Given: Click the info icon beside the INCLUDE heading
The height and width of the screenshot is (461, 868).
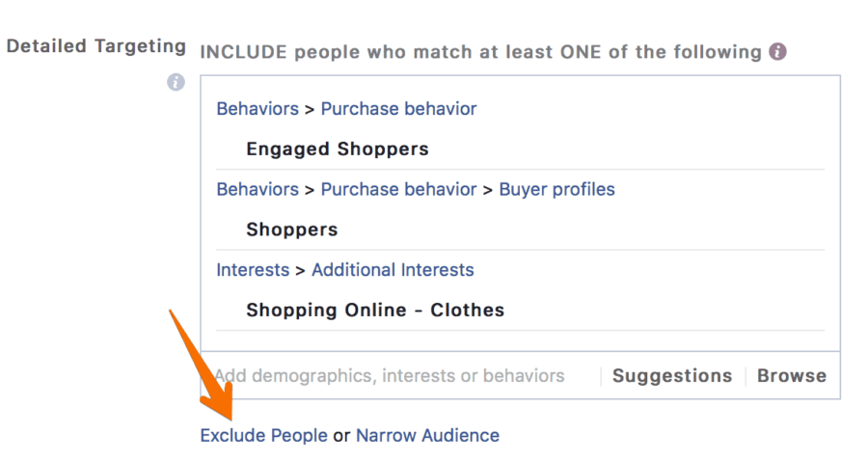Looking at the screenshot, I should click(777, 51).
